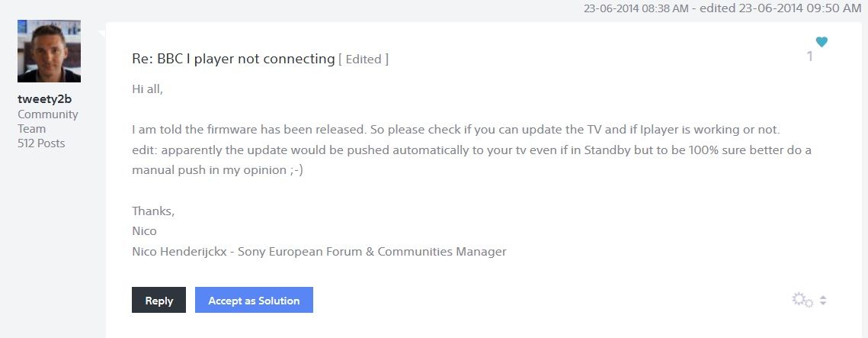This screenshot has height=338, width=868.
Task: Click the line starting with 'edit: apparently'
Action: click(471, 150)
